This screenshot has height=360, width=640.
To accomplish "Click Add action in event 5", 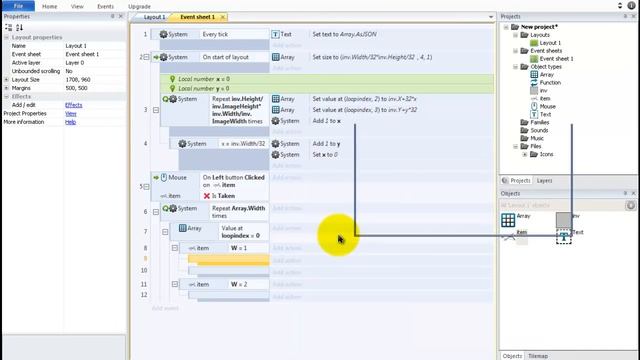I will pos(287,178).
